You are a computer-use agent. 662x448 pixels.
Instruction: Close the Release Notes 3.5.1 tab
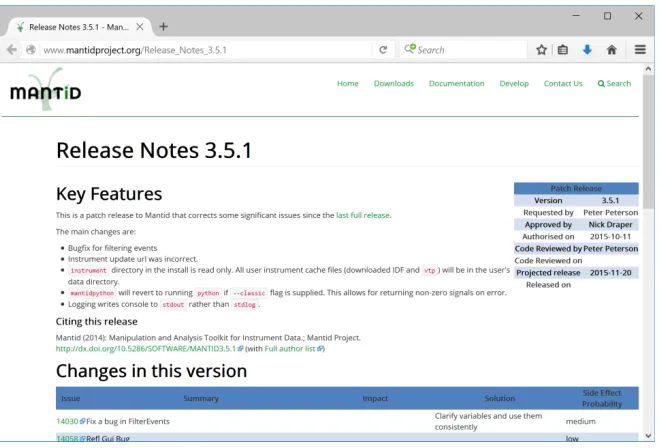tap(140, 27)
